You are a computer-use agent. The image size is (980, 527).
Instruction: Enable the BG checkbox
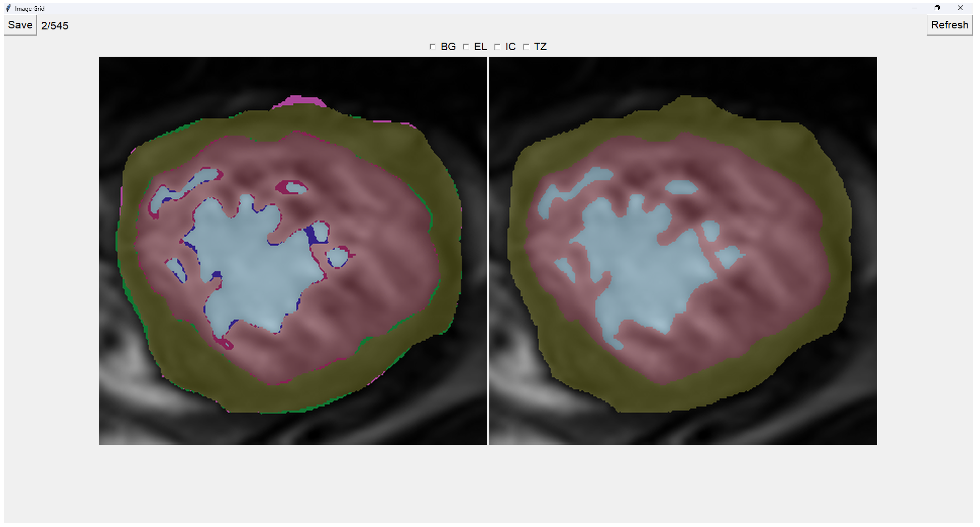point(432,47)
